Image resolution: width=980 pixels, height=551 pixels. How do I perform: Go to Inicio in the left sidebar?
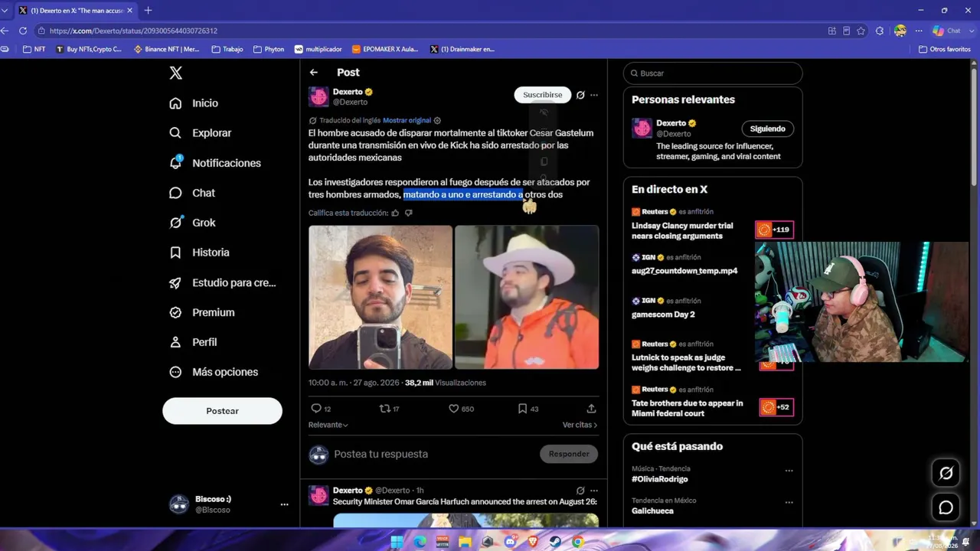pos(194,103)
